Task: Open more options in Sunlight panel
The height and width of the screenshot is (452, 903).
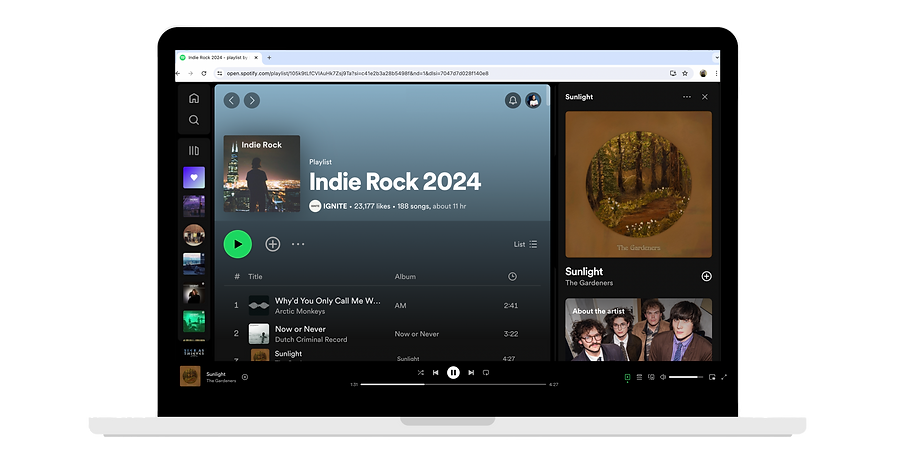Action: pyautogui.click(x=686, y=97)
